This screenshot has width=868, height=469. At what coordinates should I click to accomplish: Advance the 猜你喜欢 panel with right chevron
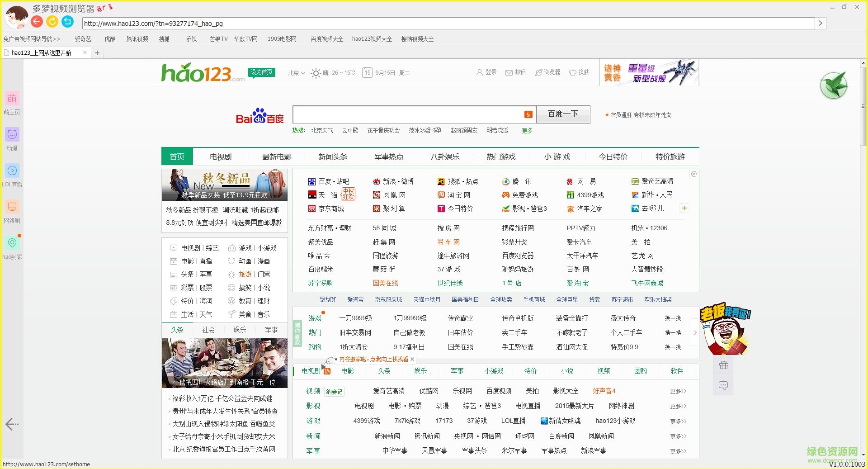point(695,332)
